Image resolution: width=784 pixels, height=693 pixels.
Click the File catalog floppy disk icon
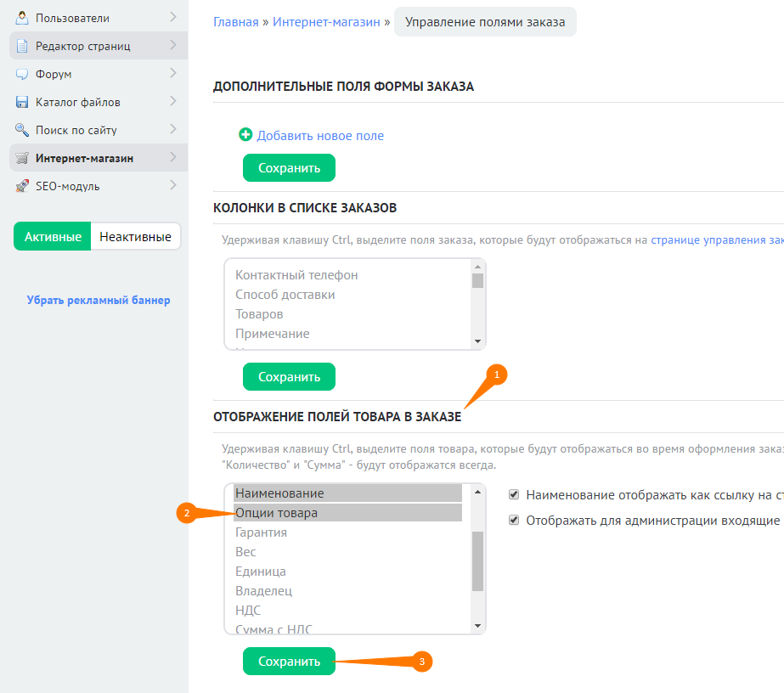(22, 102)
